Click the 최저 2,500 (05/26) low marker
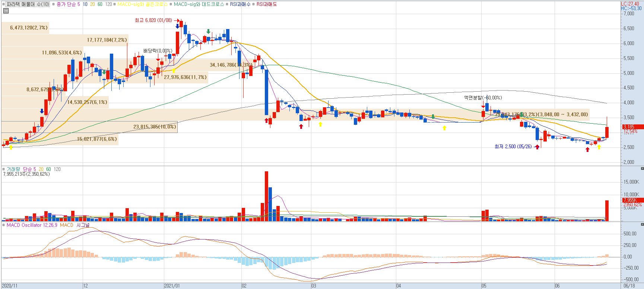This screenshot has width=644, height=289. tap(513, 146)
